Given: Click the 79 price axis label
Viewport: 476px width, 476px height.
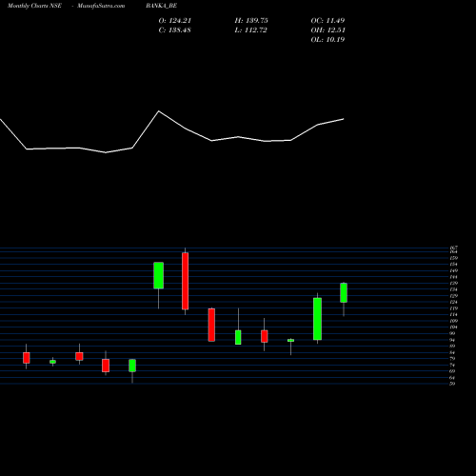Looking at the screenshot, I should 452,359.
